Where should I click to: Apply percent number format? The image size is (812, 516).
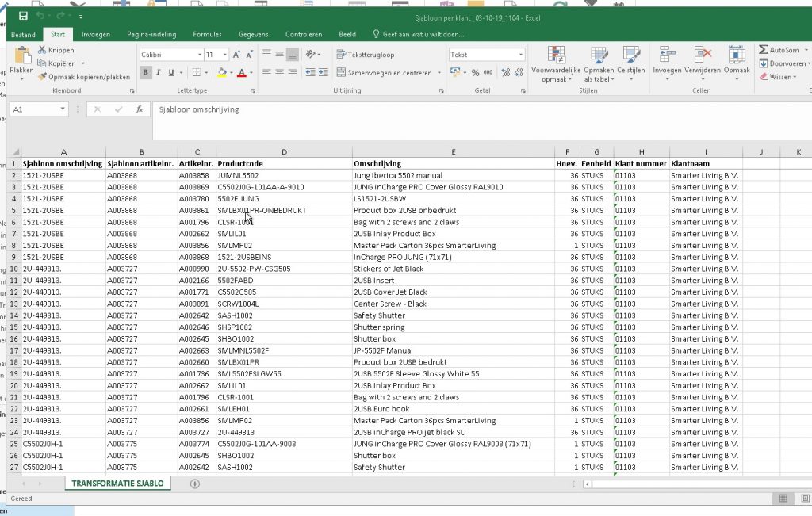pyautogui.click(x=475, y=72)
